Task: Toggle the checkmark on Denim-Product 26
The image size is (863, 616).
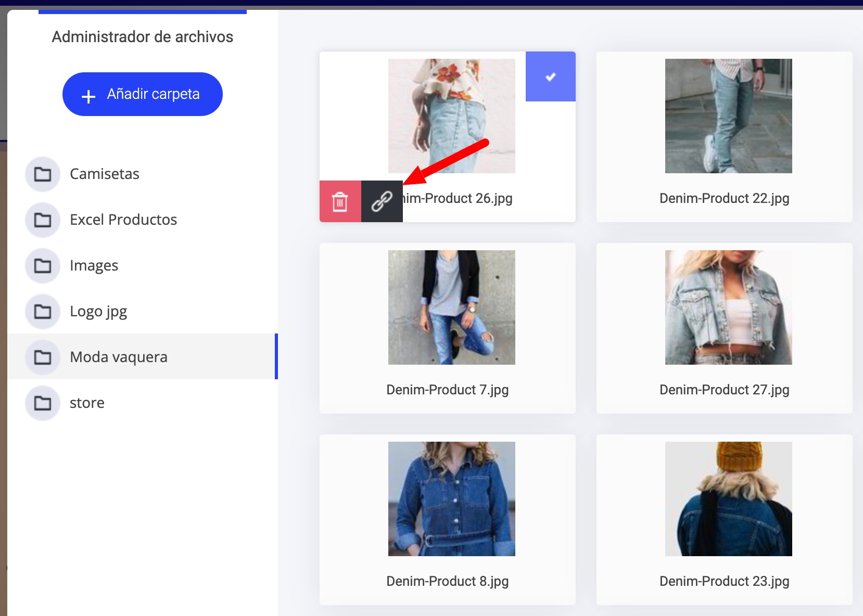Action: pyautogui.click(x=550, y=76)
